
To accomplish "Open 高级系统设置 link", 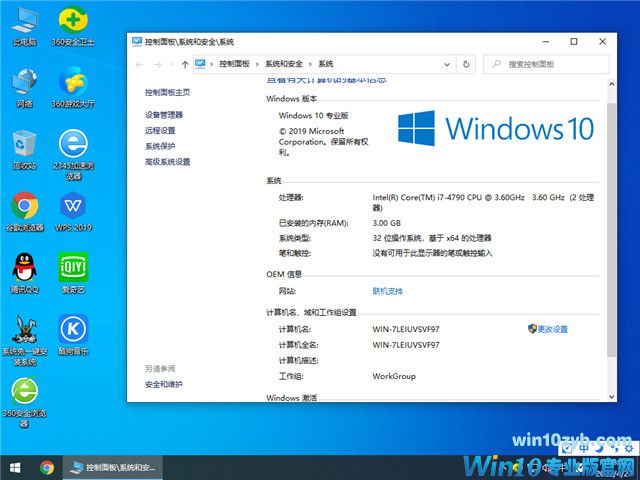I will pyautogui.click(x=167, y=162).
